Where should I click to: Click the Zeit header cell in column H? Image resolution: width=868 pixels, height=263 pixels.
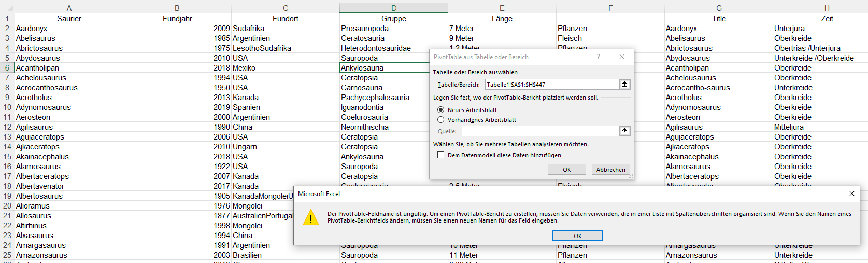[x=827, y=19]
